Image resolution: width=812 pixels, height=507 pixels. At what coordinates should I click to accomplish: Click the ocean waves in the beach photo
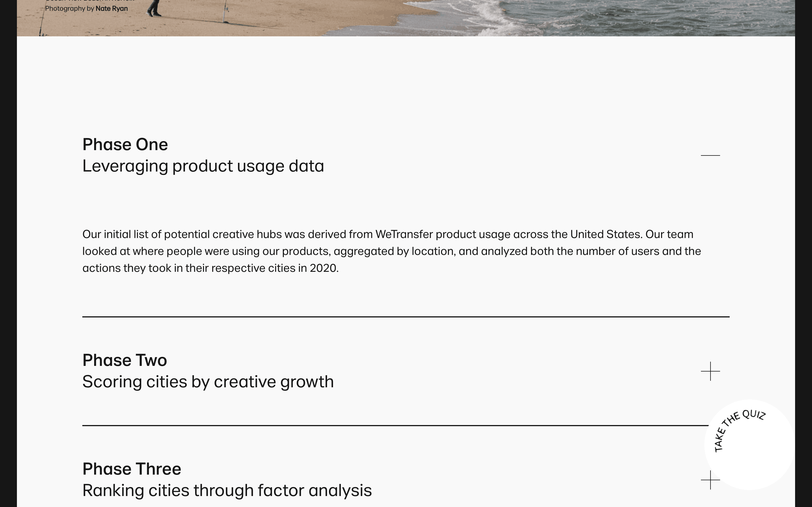click(x=637, y=17)
